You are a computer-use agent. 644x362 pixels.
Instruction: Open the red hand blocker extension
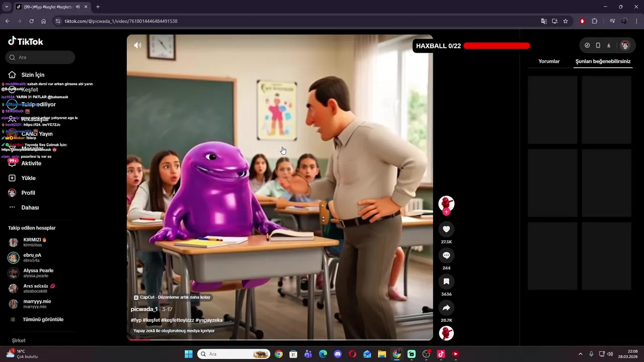[582, 21]
